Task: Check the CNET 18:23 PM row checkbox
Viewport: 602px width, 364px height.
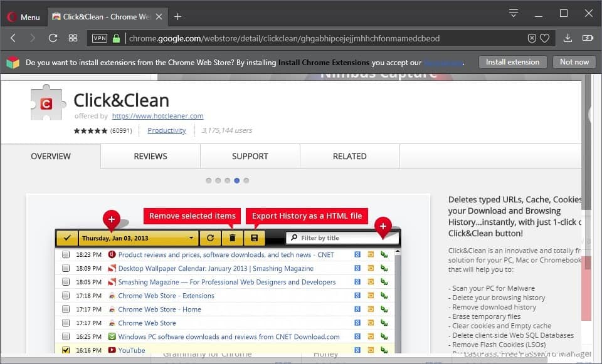Action: coord(66,254)
